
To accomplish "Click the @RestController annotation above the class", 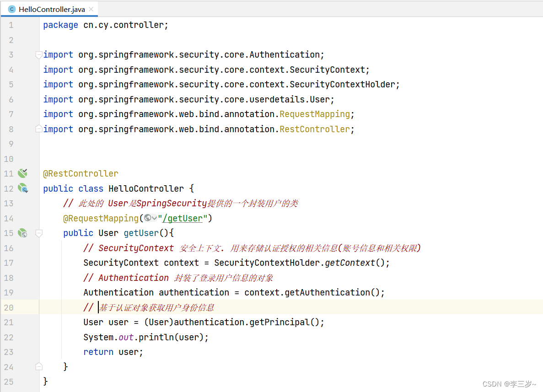I will (x=81, y=173).
